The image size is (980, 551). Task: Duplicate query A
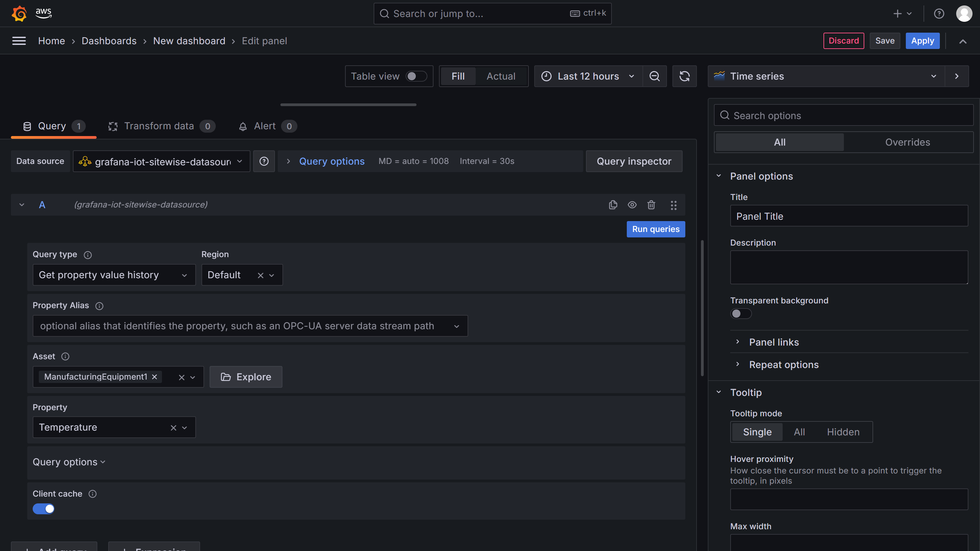613,205
